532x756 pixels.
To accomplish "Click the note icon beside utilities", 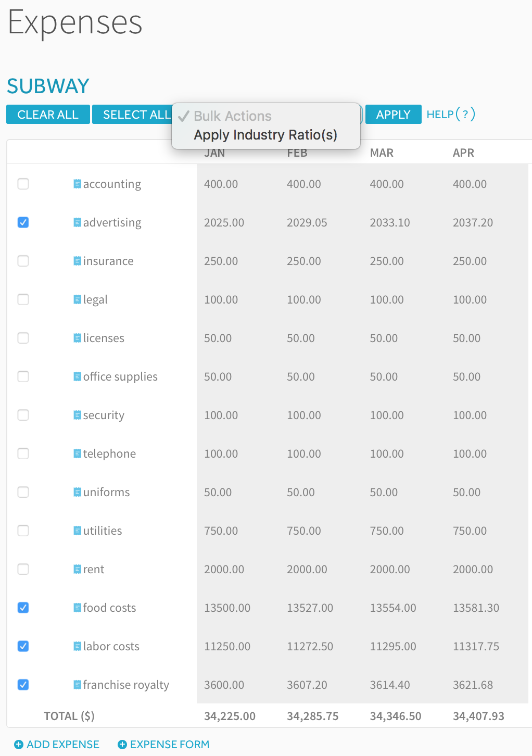I will coord(77,531).
